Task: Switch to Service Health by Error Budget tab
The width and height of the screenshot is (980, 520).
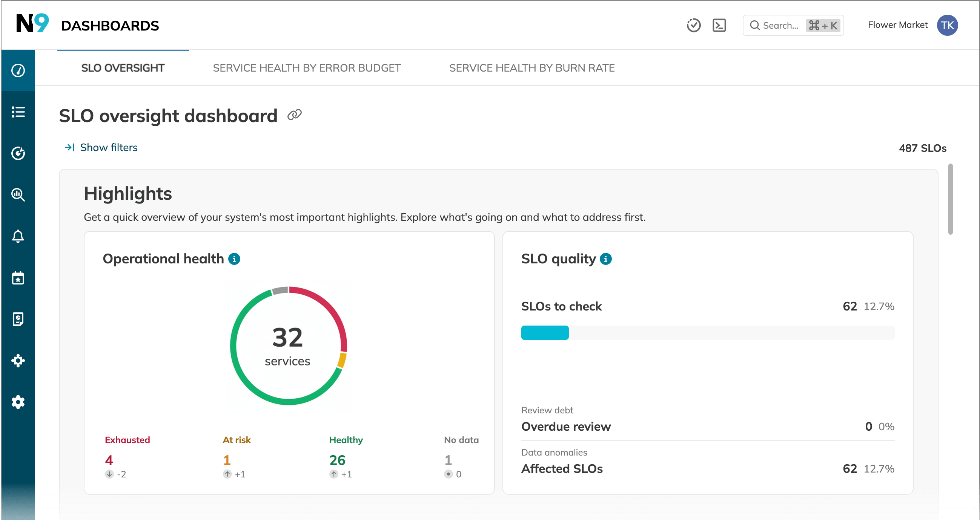Action: [x=307, y=68]
